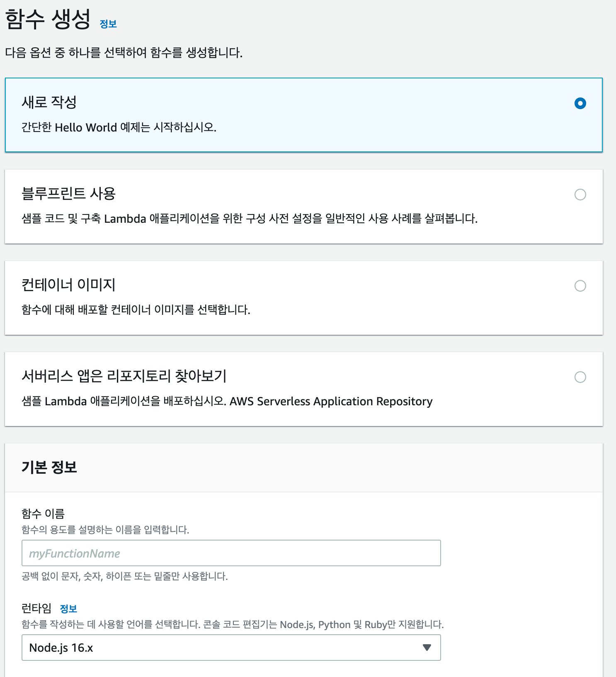Expand the Node.js 16.x runtime dropdown arrow
Image resolution: width=616 pixels, height=677 pixels.
427,648
